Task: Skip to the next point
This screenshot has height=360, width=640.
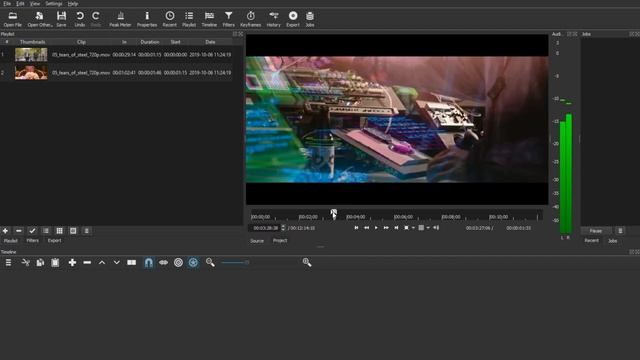Action: pyautogui.click(x=396, y=228)
